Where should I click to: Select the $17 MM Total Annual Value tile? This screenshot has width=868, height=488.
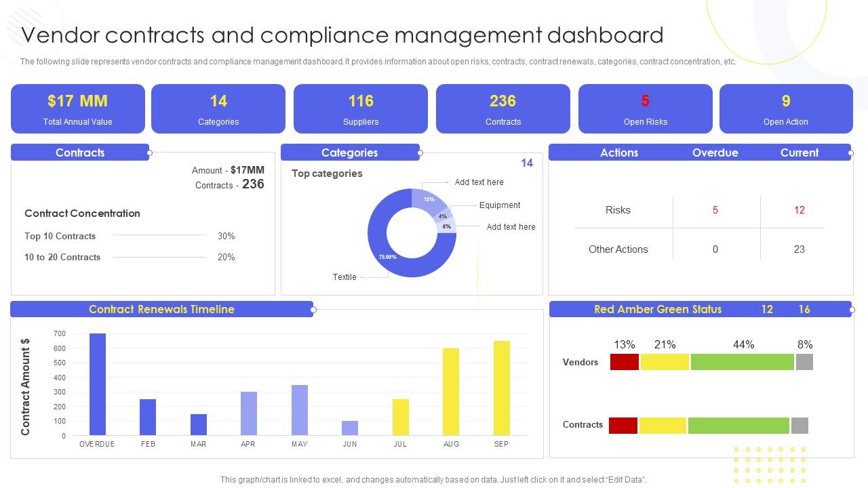[77, 108]
